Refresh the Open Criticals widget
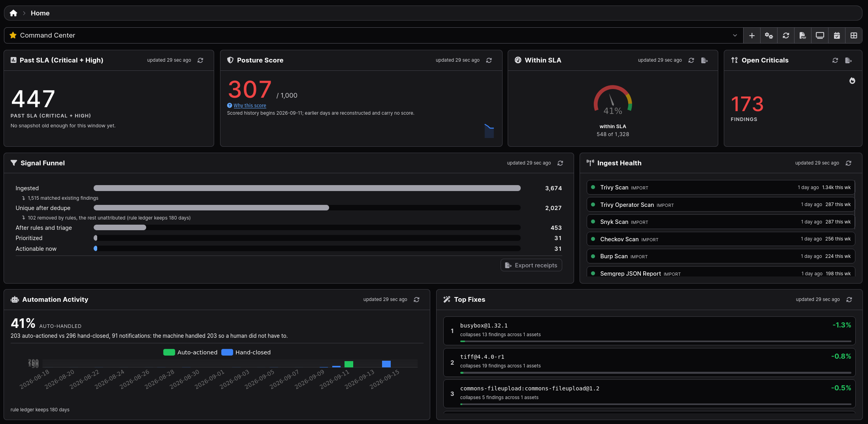Screen dimensions: 868x424 tap(835, 60)
